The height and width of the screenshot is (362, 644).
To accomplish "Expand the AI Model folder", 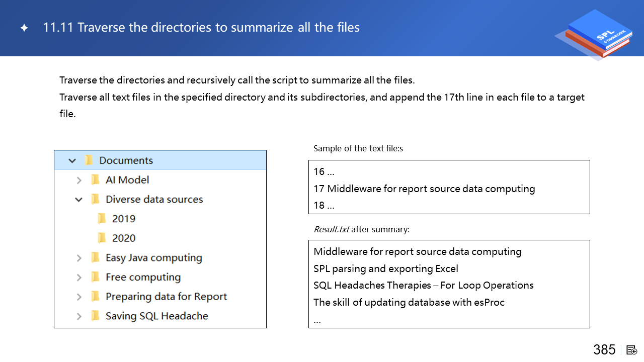I will (79, 180).
